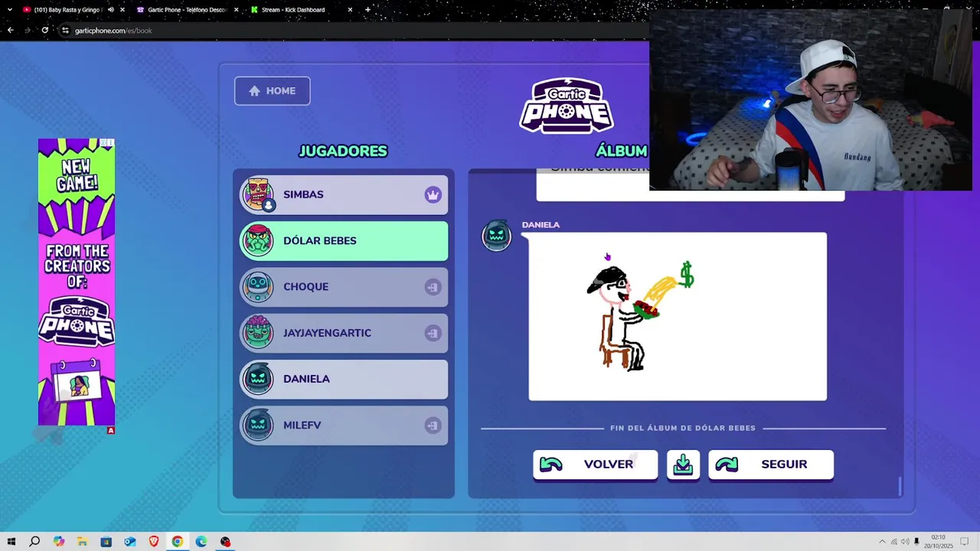The height and width of the screenshot is (551, 980).
Task: Switch to Baby Rasta y Gringo tab
Action: (x=67, y=10)
